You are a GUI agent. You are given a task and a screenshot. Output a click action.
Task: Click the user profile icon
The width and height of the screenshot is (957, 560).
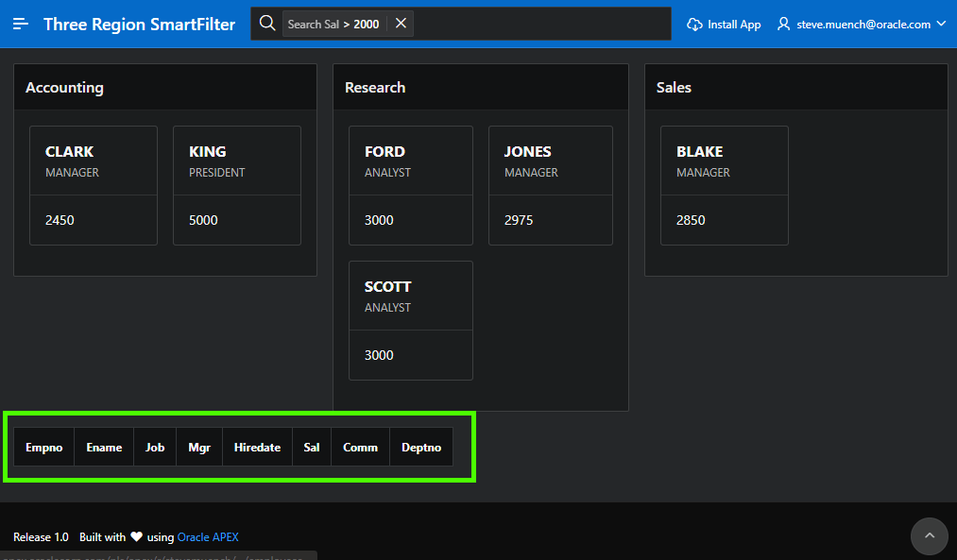[x=783, y=24]
